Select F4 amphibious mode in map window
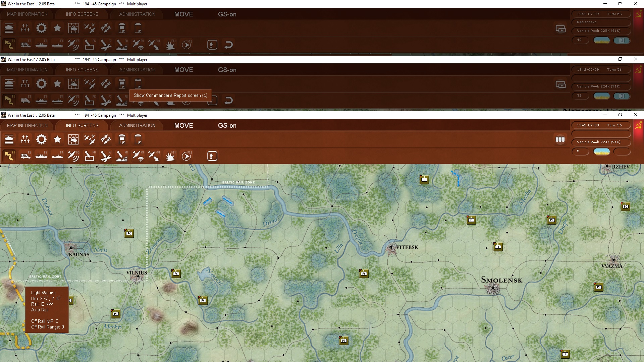The height and width of the screenshot is (362, 644). (x=57, y=156)
